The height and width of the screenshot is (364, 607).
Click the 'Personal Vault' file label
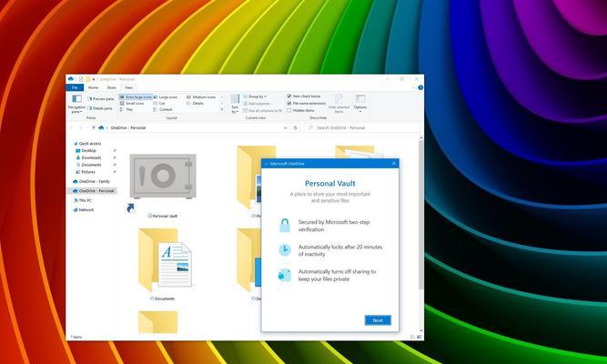166,216
